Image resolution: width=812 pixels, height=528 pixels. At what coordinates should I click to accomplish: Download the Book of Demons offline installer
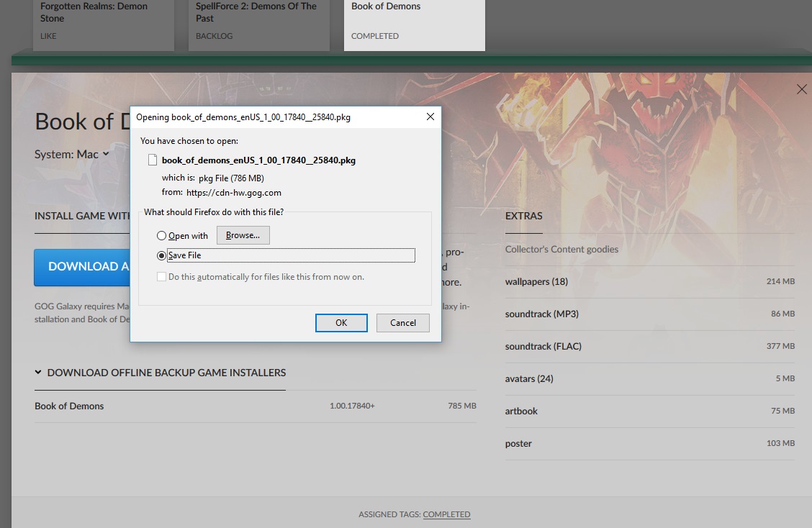tap(256, 406)
